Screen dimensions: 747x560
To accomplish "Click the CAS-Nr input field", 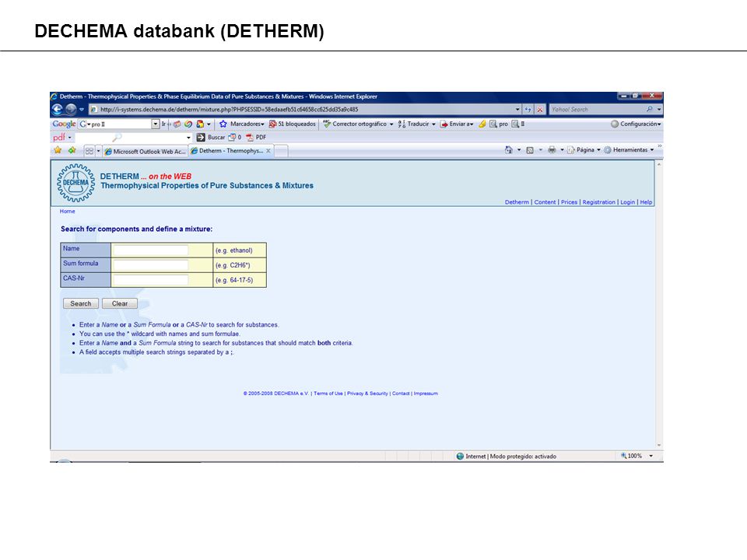I will [x=150, y=280].
